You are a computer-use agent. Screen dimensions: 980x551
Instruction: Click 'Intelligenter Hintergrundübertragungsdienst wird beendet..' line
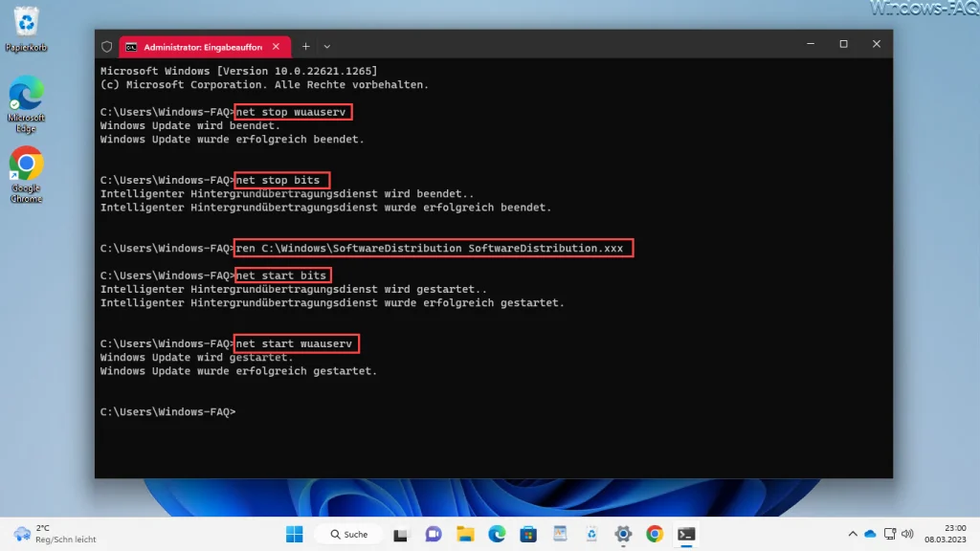(x=287, y=193)
